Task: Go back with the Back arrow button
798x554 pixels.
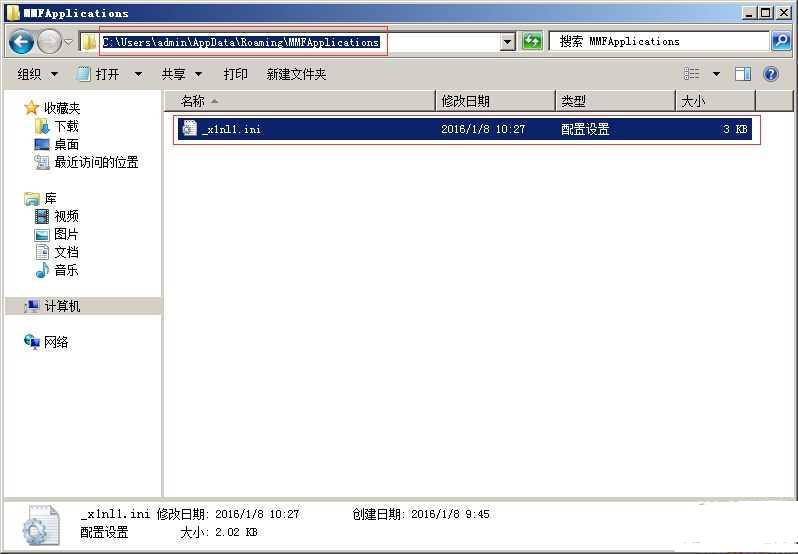Action: pos(21,42)
